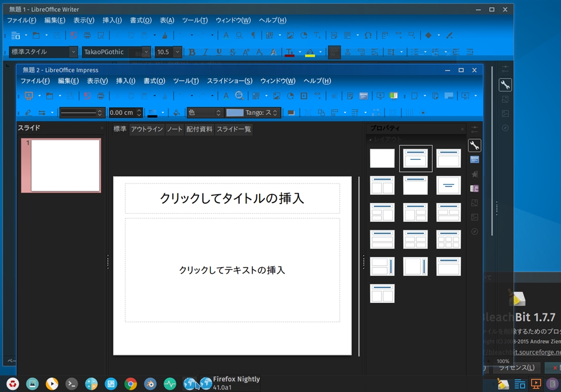Viewport: 561px width, 392px height.
Task: Open Impress 書式 menu
Action: pyautogui.click(x=154, y=81)
